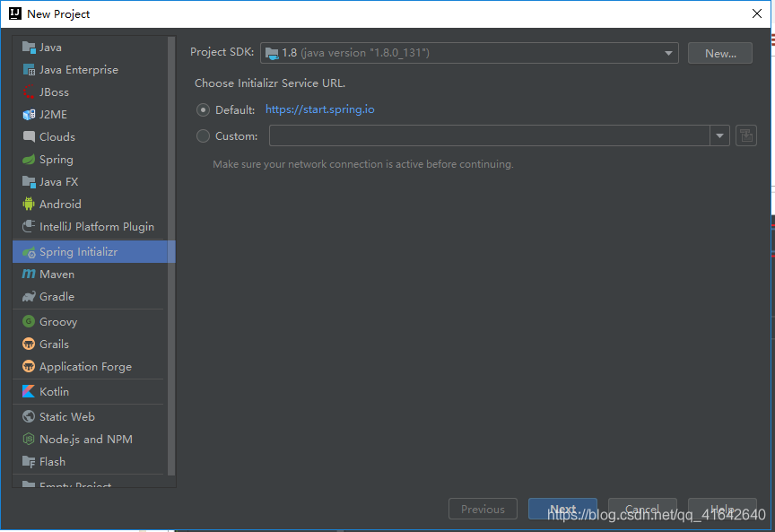The width and height of the screenshot is (775, 532).
Task: Click the Java folder icon
Action: point(29,48)
